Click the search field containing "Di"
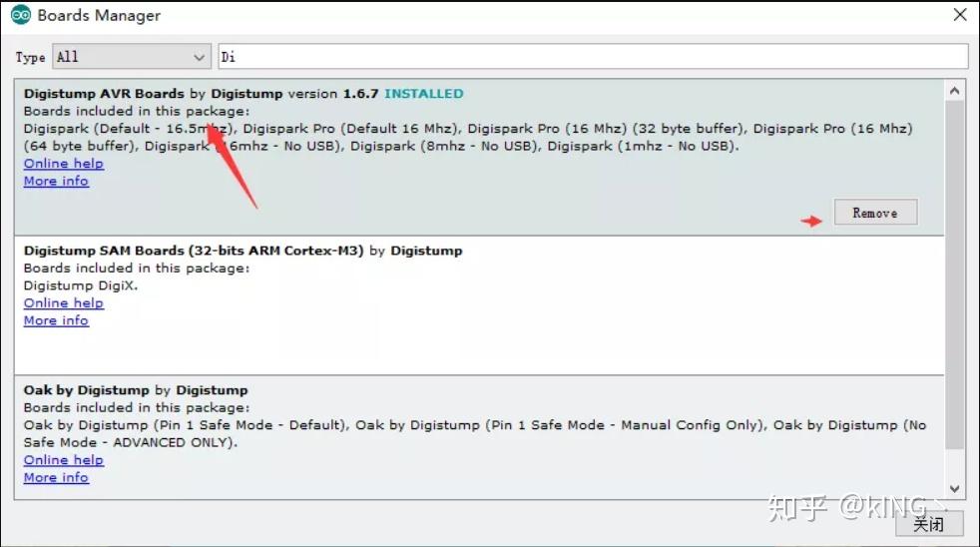Screen dimensions: 980x547 click(x=593, y=57)
